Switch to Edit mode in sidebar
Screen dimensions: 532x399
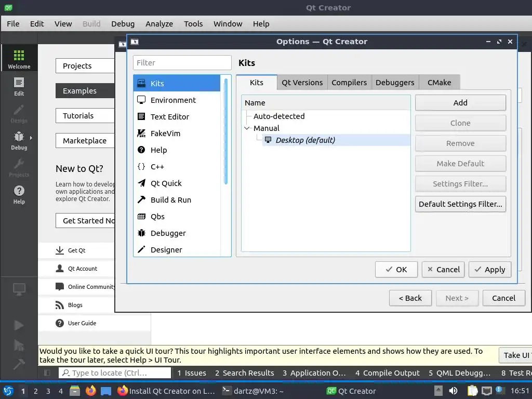[19, 87]
